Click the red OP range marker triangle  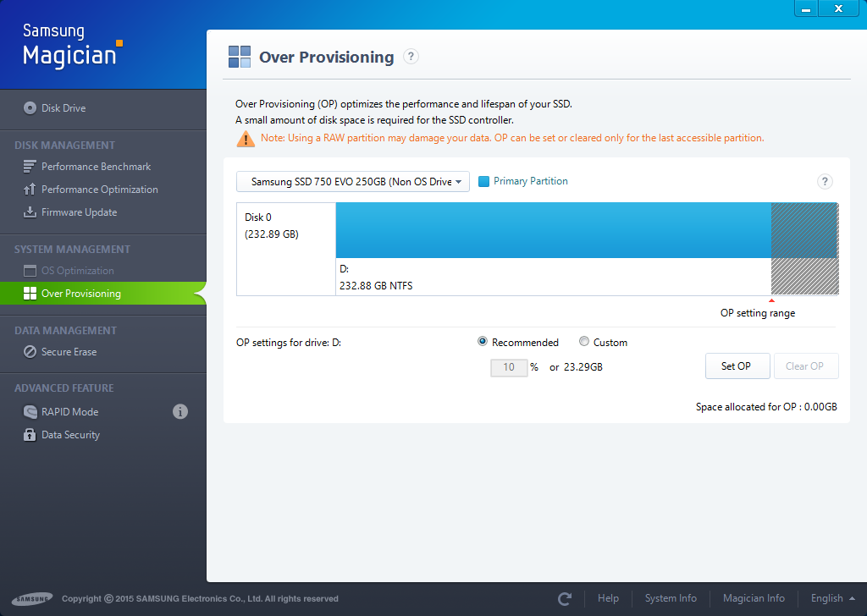point(771,300)
